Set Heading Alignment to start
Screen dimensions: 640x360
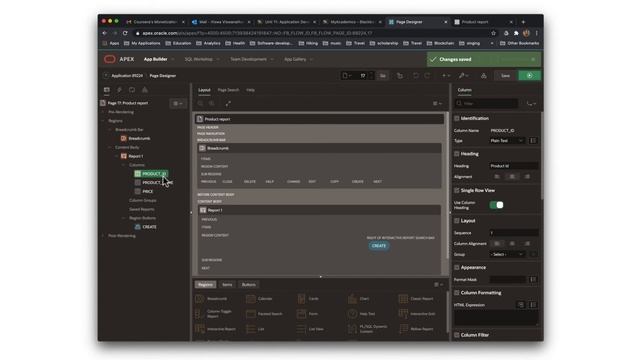[497, 177]
